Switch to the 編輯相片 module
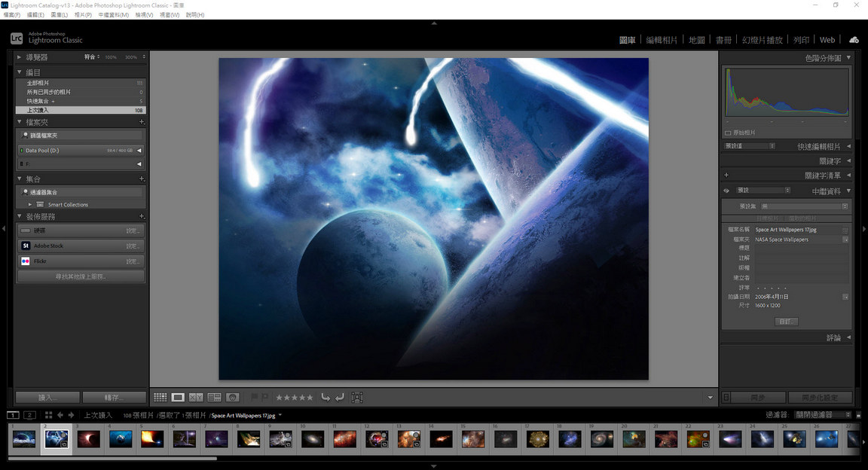The image size is (868, 470). [x=661, y=39]
